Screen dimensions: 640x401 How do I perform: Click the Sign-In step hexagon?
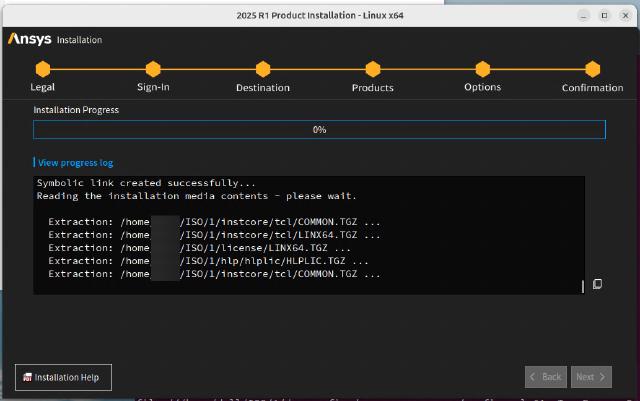tap(153, 69)
